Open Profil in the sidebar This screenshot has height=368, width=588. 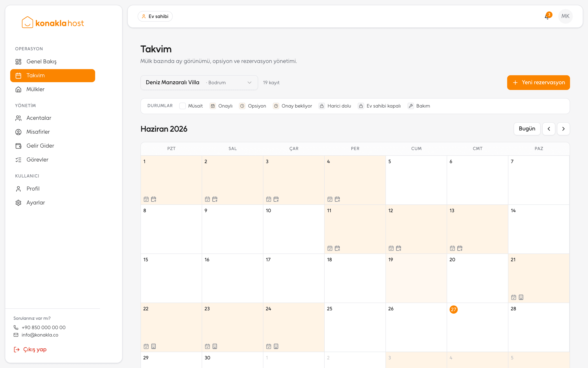52,189
